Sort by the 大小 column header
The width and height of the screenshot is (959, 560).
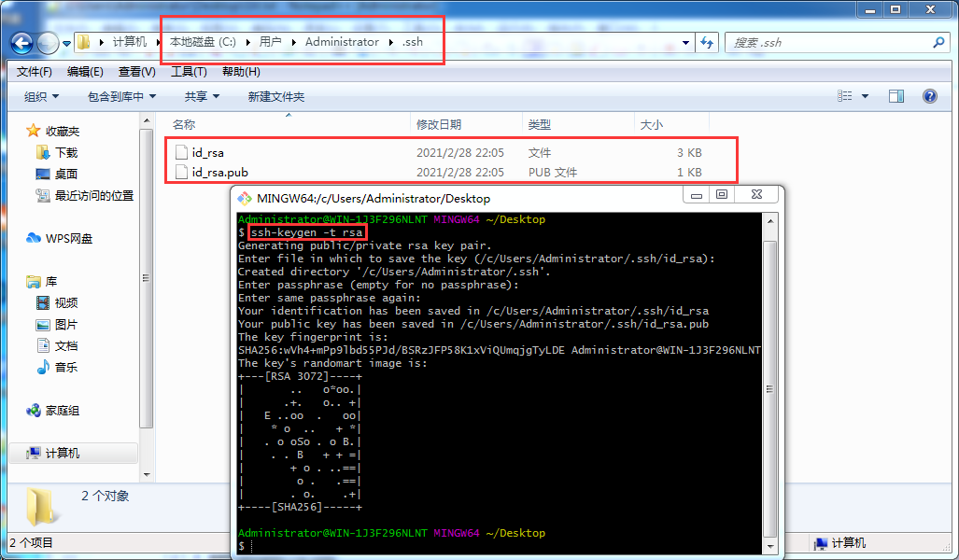tap(671, 125)
